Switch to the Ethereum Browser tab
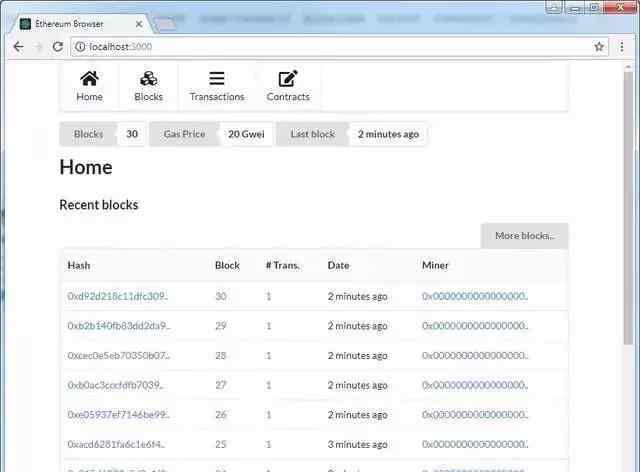 [x=75, y=23]
